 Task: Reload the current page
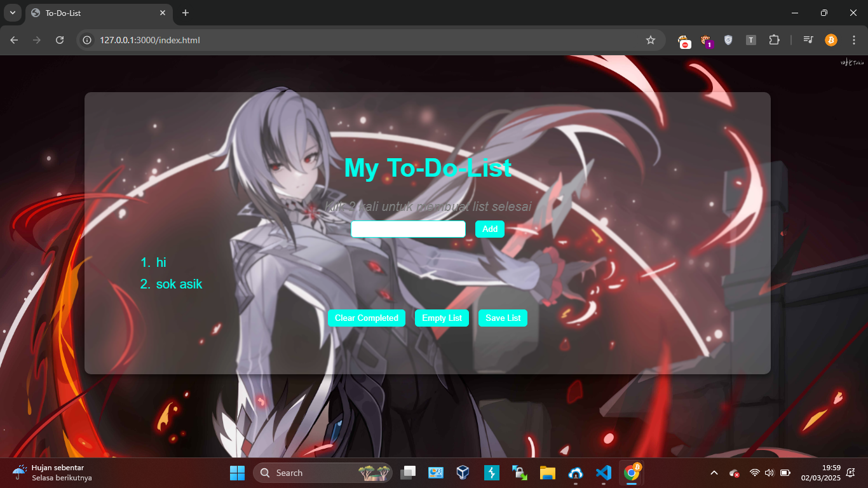(x=60, y=40)
